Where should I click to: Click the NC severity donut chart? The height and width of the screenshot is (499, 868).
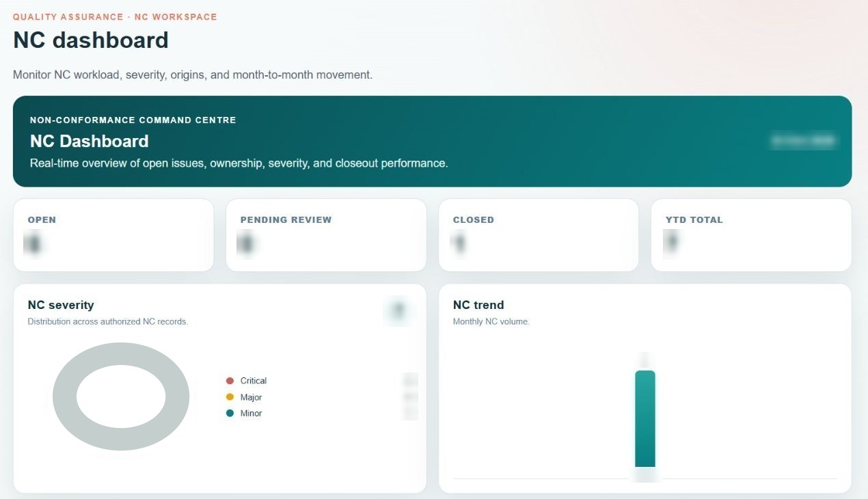(x=121, y=396)
